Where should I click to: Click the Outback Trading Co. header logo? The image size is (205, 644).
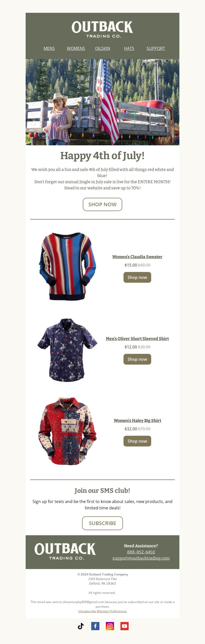[102, 29]
